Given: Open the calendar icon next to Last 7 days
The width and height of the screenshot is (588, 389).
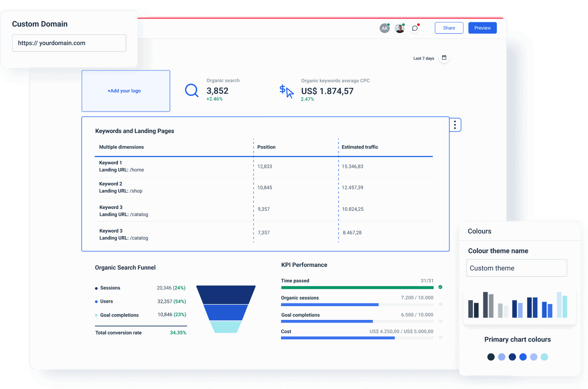Looking at the screenshot, I should click(444, 58).
